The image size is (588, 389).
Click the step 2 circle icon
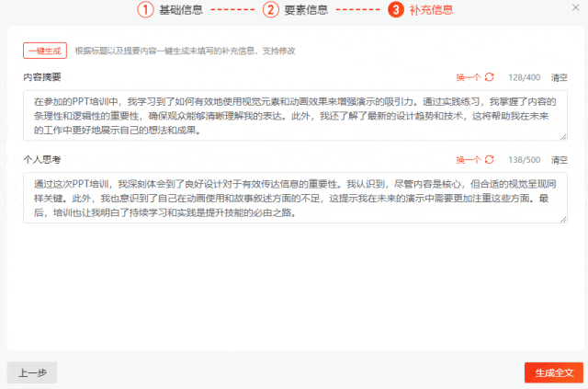[271, 10]
